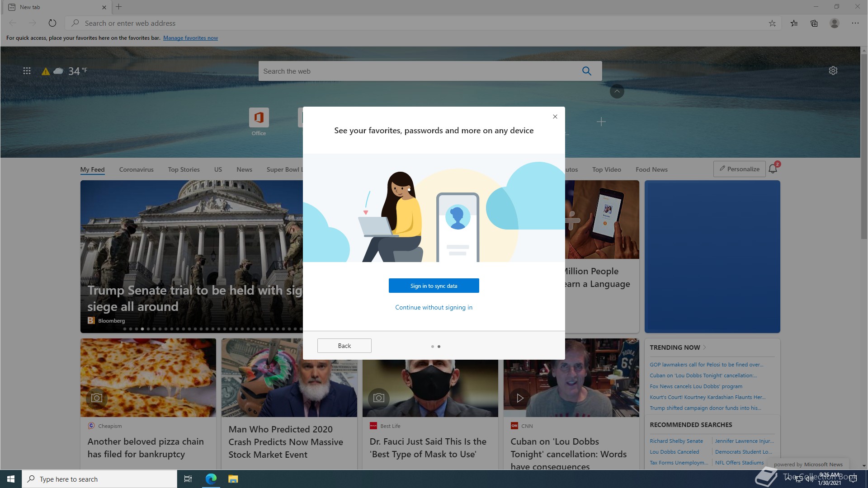Play the Cuban on Lou Dobbs video
Screen dimensions: 868x488
520,398
